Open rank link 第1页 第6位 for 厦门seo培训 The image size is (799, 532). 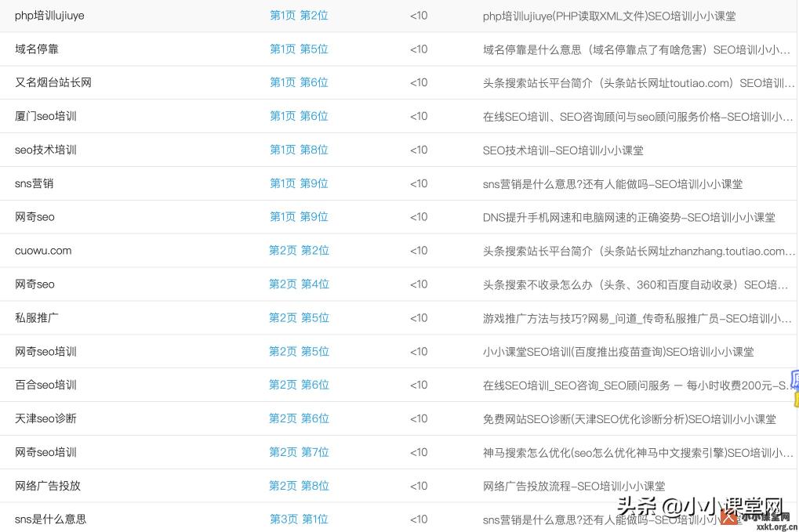click(x=299, y=116)
